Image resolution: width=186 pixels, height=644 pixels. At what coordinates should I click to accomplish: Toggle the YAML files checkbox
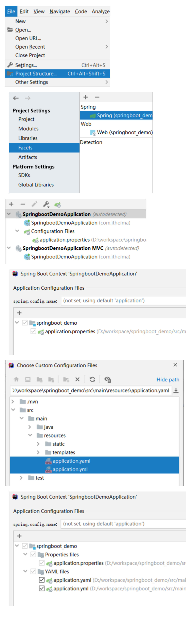(x=33, y=571)
